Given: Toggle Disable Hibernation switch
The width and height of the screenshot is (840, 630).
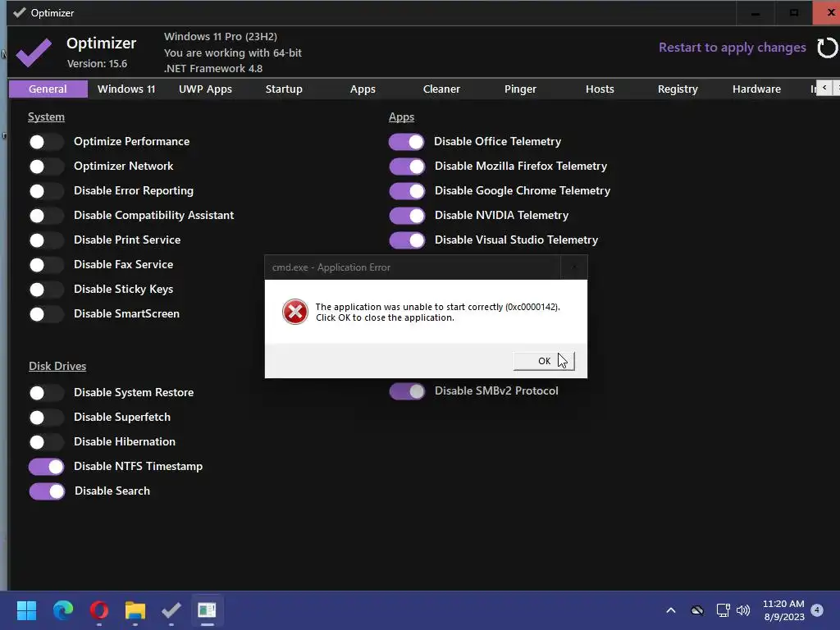Looking at the screenshot, I should (x=47, y=442).
